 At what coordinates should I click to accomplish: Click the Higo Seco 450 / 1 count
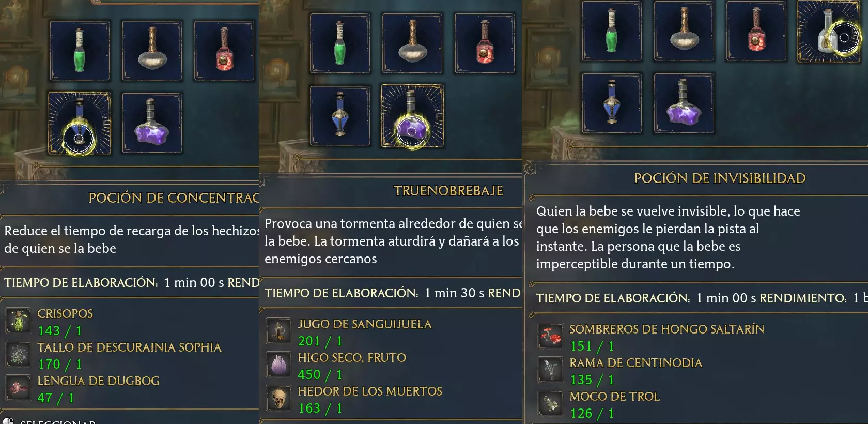(320, 374)
